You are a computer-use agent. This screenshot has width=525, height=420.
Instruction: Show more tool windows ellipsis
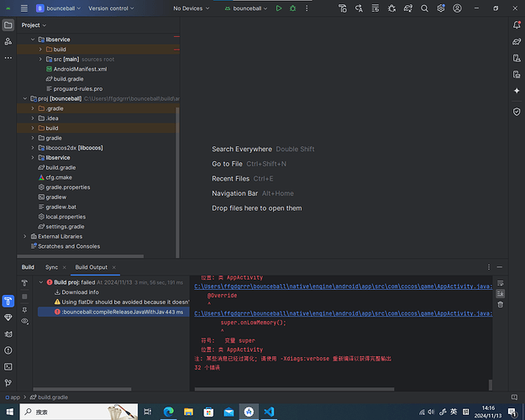tap(8, 58)
